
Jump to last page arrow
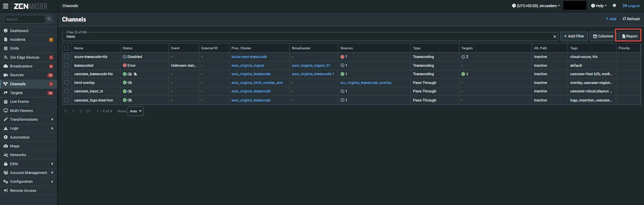coord(88,111)
